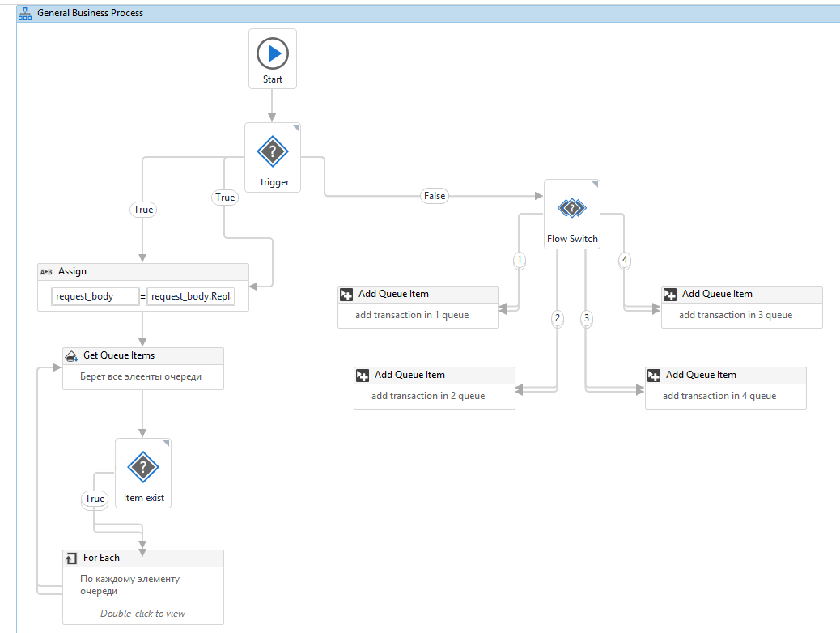Screen dimensions: 840x633
Task: Click the For Each activity title
Action: tap(101, 558)
